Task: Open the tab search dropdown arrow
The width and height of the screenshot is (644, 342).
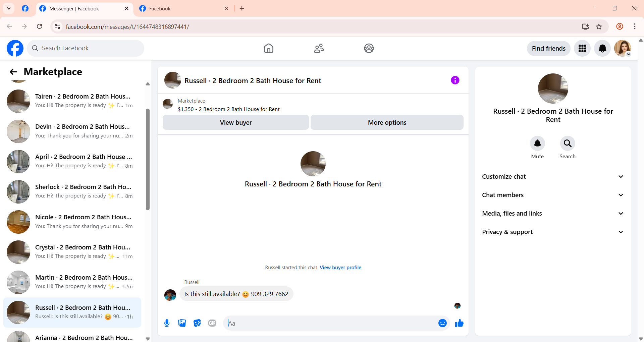Action: click(x=9, y=8)
